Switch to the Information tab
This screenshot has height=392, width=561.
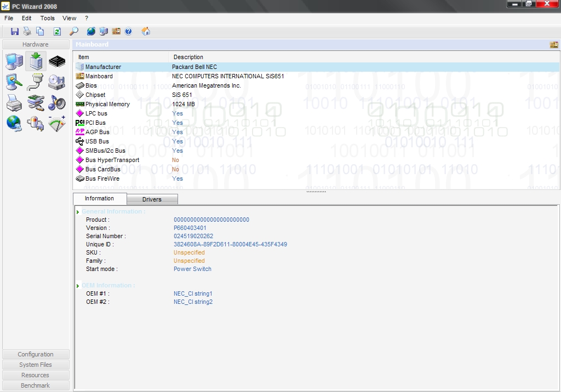(100, 199)
